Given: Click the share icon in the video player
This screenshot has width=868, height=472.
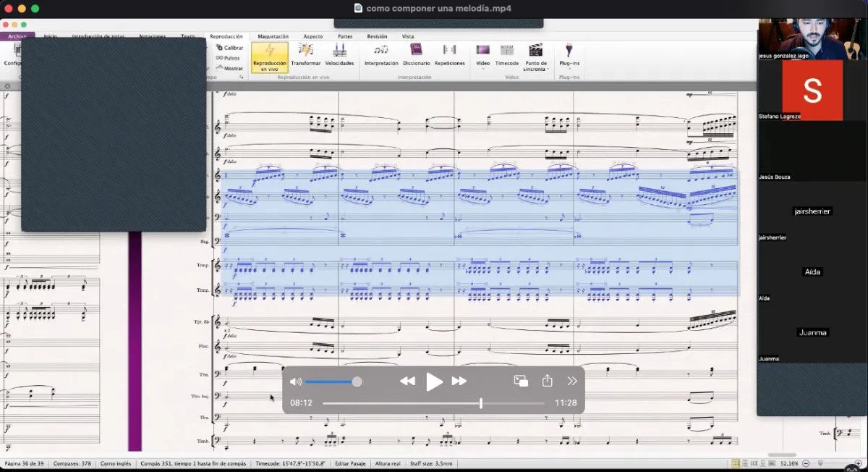Looking at the screenshot, I should (x=547, y=381).
